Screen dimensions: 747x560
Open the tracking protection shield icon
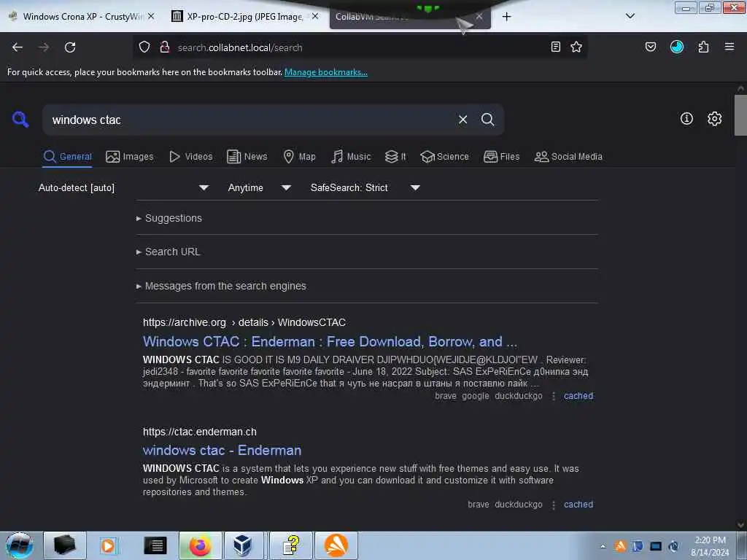(144, 47)
